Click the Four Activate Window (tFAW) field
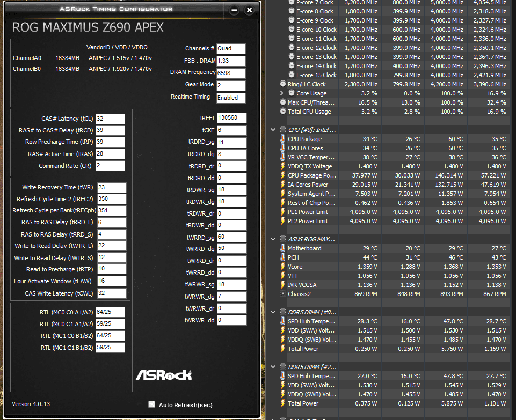 [x=112, y=281]
